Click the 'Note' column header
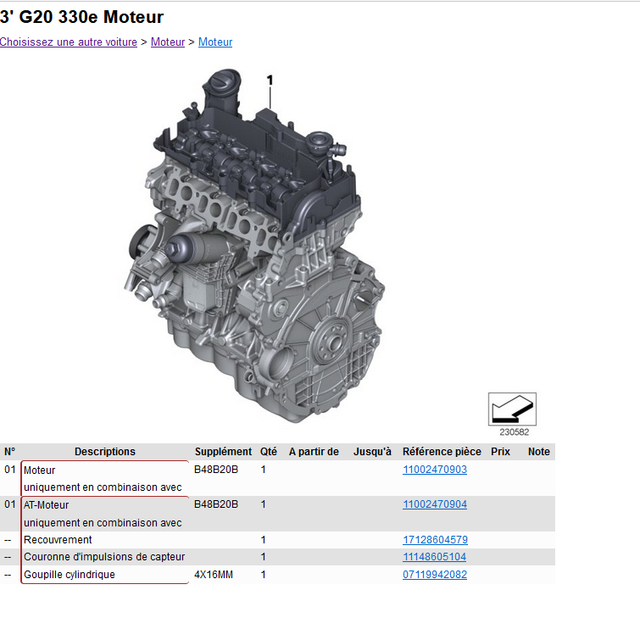Image resolution: width=640 pixels, height=618 pixels. click(x=539, y=451)
